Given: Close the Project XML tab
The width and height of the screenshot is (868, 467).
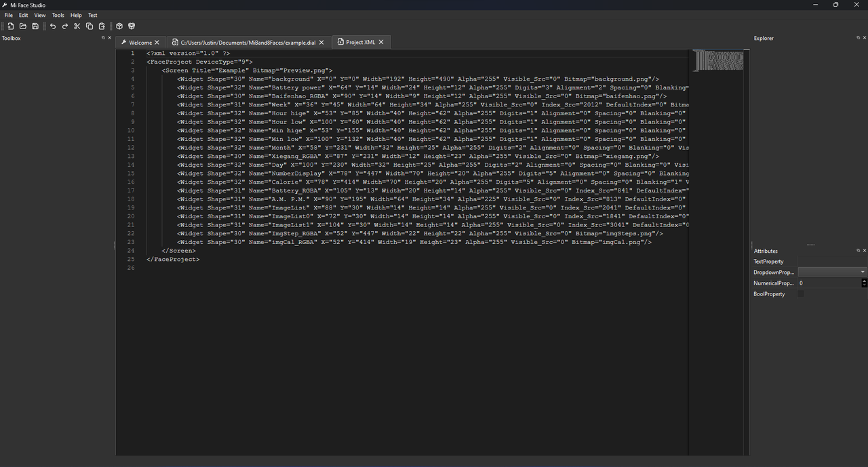Looking at the screenshot, I should point(381,42).
